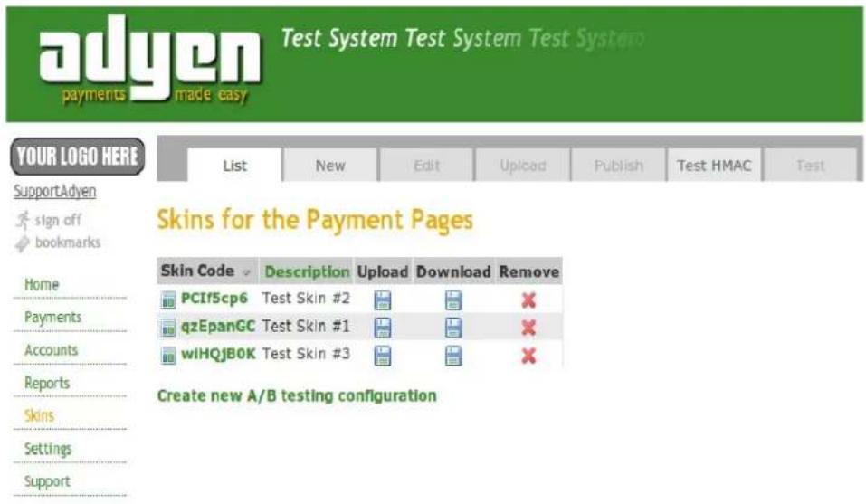
Task: Click Create new A/B testing configuration
Action: point(297,395)
